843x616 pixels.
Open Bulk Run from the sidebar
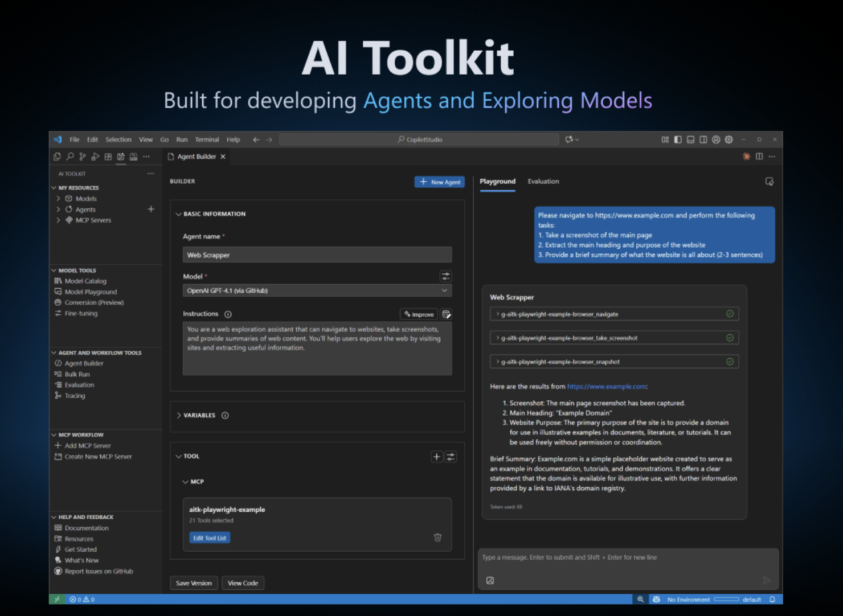click(x=77, y=374)
